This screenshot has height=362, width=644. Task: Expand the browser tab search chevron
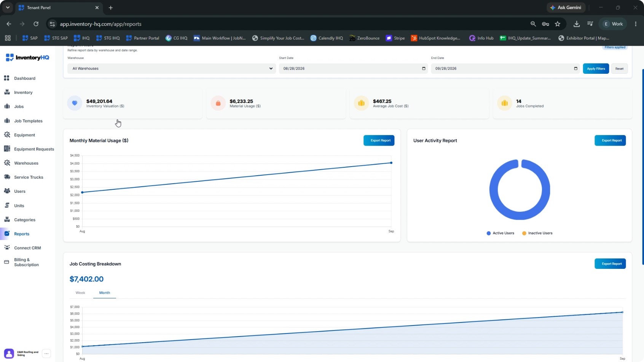[8, 8]
